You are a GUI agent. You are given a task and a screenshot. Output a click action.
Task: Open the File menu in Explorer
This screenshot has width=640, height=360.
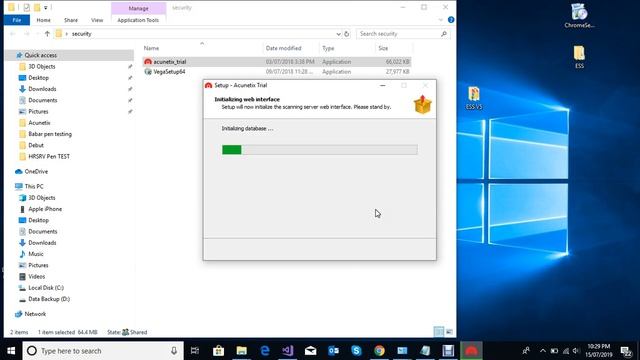point(17,20)
